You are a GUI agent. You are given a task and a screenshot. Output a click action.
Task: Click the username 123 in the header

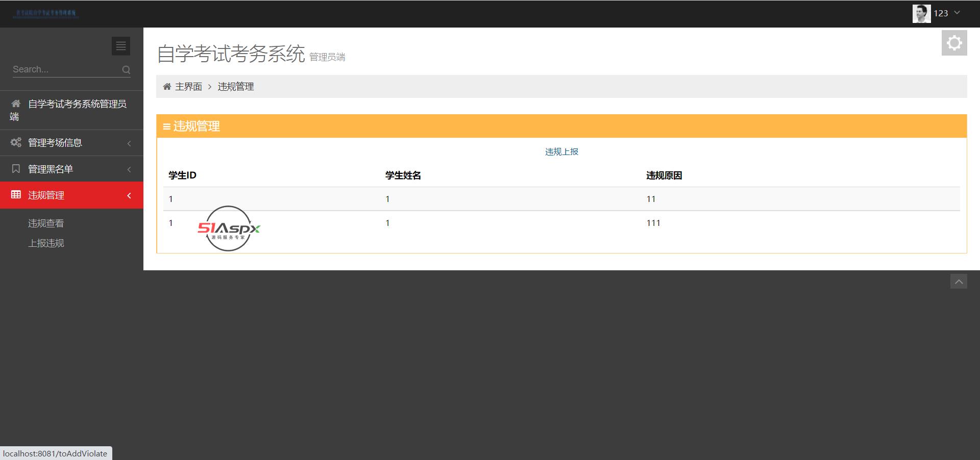[x=941, y=13]
